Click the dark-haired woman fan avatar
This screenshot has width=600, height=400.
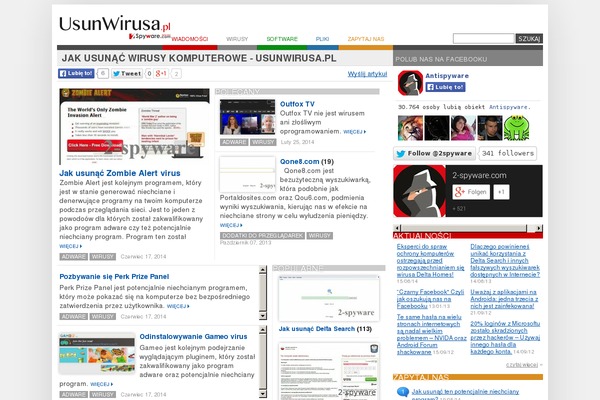(463, 128)
